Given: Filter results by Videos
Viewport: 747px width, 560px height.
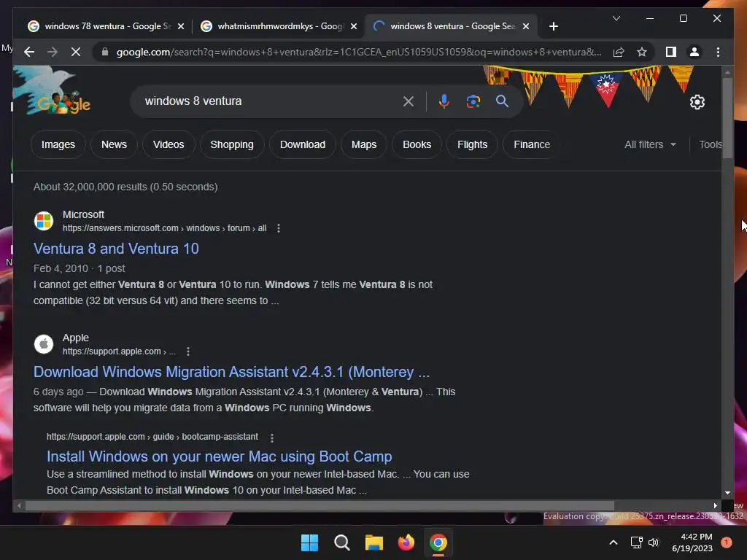Looking at the screenshot, I should (169, 144).
